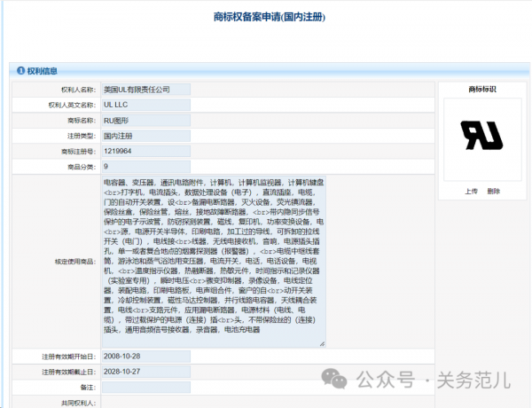The height and width of the screenshot is (408, 532).
Task: Click inside the 核定使用商品 text area
Action: point(213,259)
